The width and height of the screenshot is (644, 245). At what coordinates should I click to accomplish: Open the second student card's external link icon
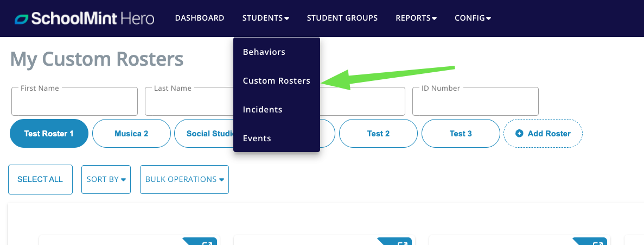pos(402,242)
